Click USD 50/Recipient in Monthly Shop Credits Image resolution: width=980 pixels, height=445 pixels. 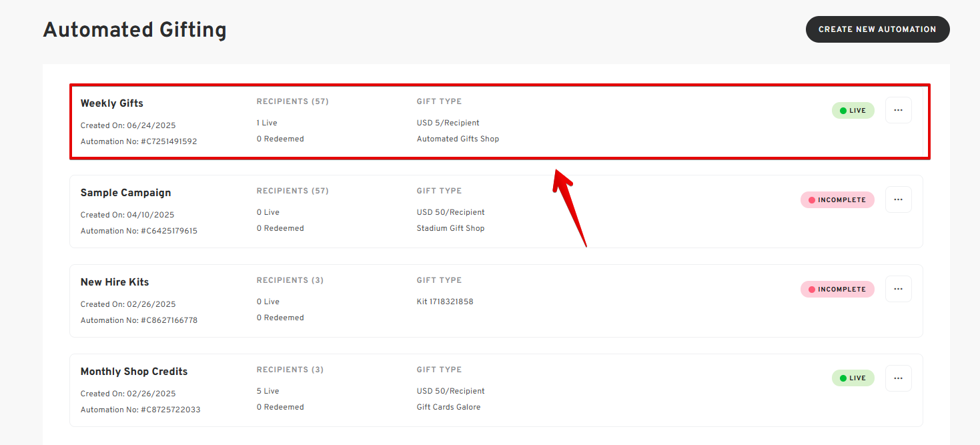[451, 391]
